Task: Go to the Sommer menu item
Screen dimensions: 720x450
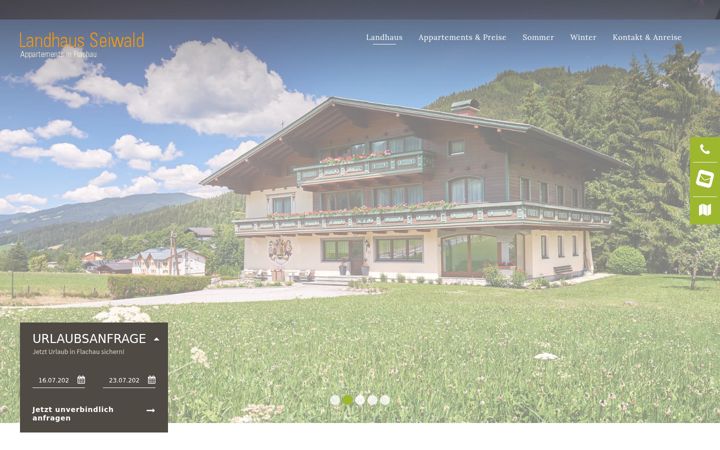Action: [538, 37]
